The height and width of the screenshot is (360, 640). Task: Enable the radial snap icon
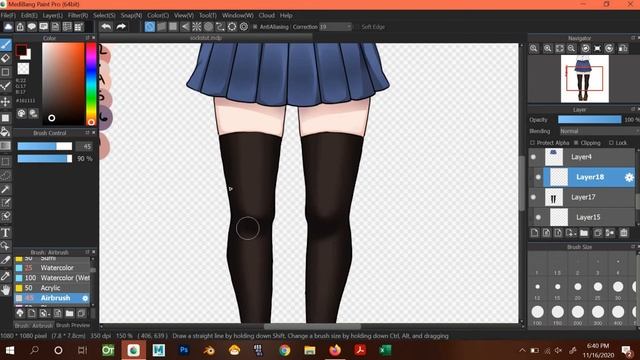tap(197, 27)
